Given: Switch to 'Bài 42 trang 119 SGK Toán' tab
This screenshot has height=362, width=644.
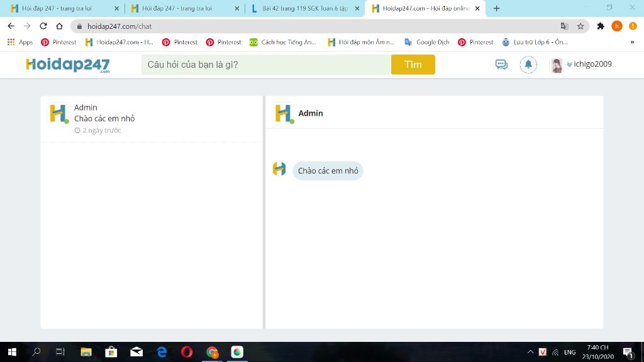Looking at the screenshot, I should 304,8.
